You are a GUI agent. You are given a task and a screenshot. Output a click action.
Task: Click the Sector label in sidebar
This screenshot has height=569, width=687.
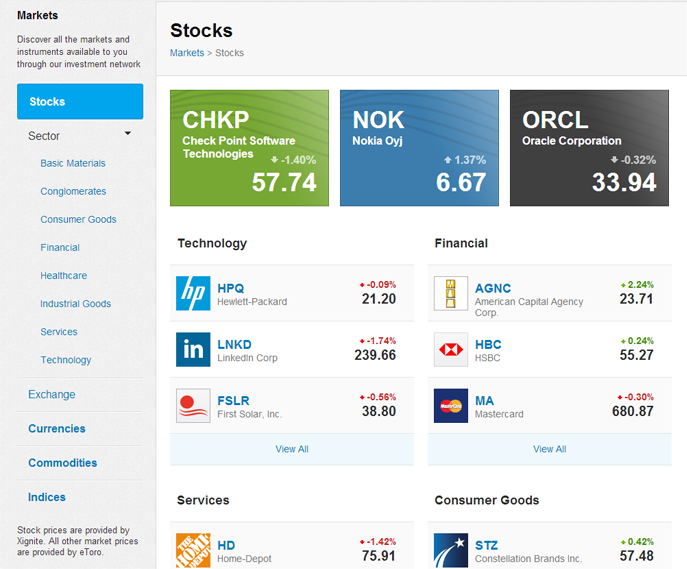point(44,136)
